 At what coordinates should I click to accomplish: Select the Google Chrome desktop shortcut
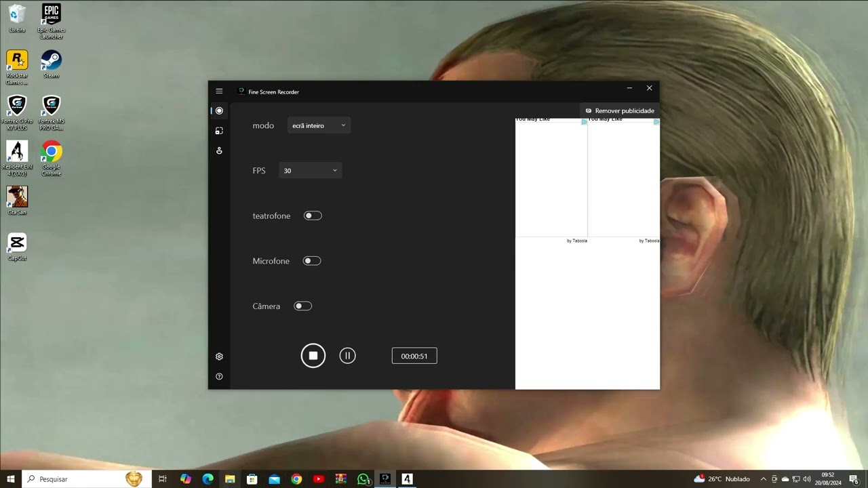(52, 159)
